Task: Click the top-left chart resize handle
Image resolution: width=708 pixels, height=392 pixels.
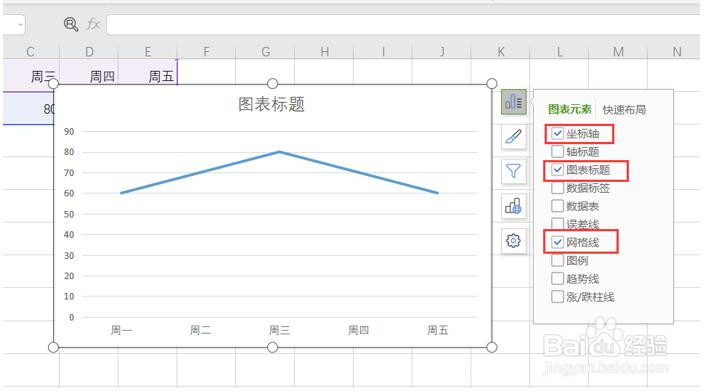Action: (53, 84)
